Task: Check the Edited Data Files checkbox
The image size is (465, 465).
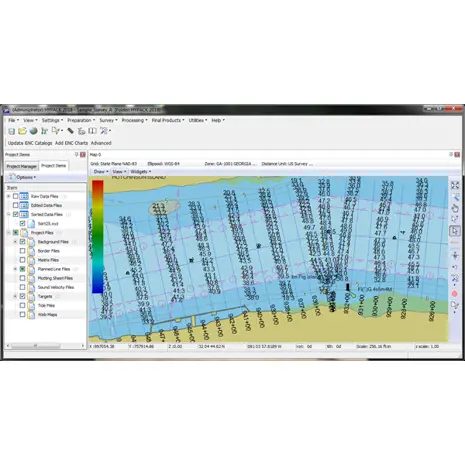Action: pyautogui.click(x=15, y=205)
